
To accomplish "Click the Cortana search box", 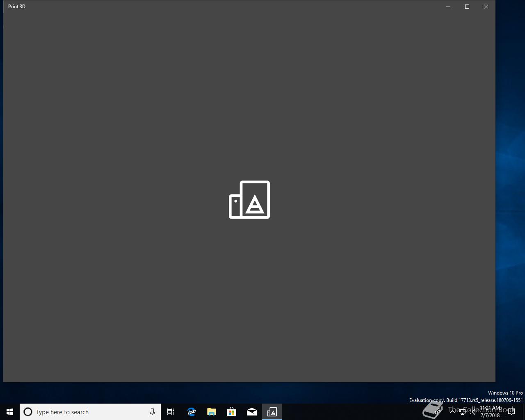I will 90,412.
